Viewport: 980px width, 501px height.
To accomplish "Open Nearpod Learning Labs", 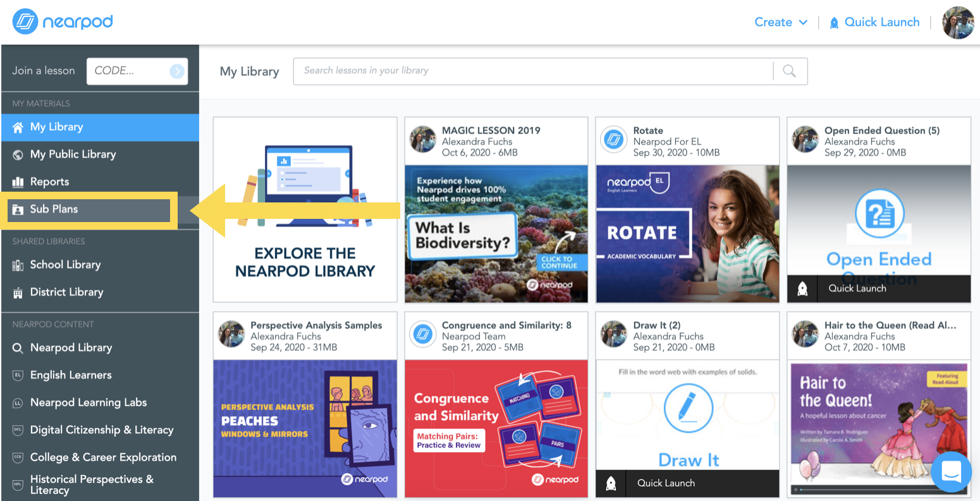I will point(89,402).
